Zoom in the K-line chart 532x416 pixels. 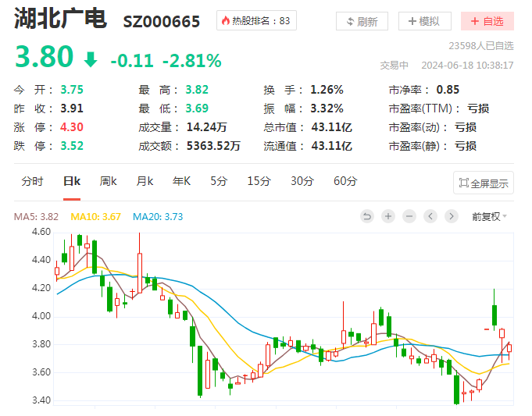(x=388, y=216)
